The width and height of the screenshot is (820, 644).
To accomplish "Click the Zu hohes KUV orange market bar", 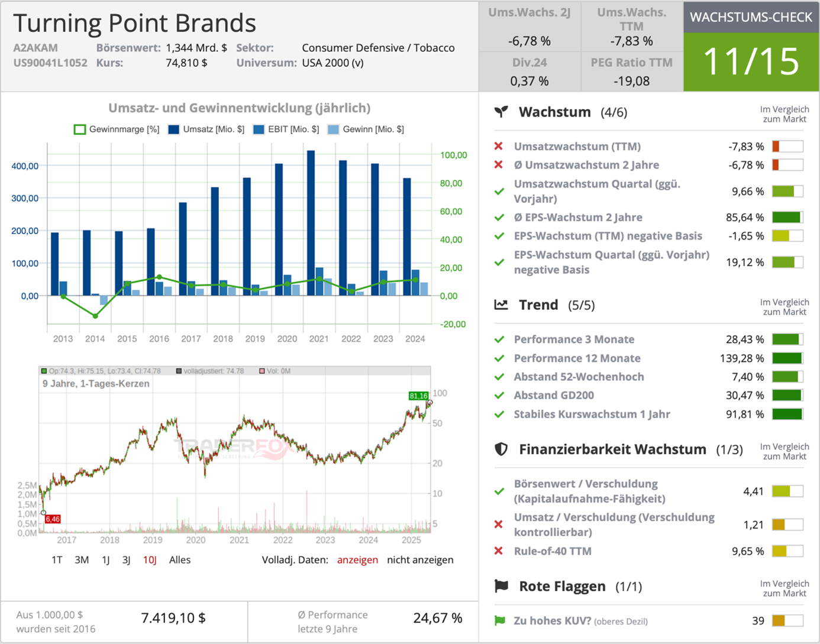I will pos(787,620).
